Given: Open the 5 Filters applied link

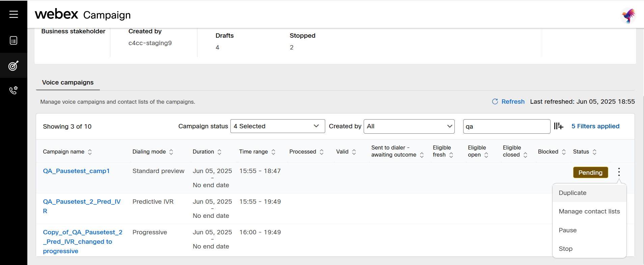Looking at the screenshot, I should coord(595,126).
